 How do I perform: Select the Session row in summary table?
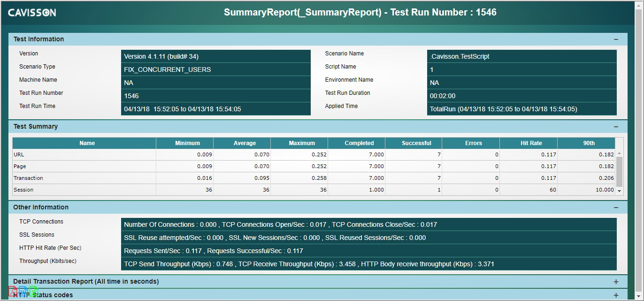pyautogui.click(x=23, y=190)
